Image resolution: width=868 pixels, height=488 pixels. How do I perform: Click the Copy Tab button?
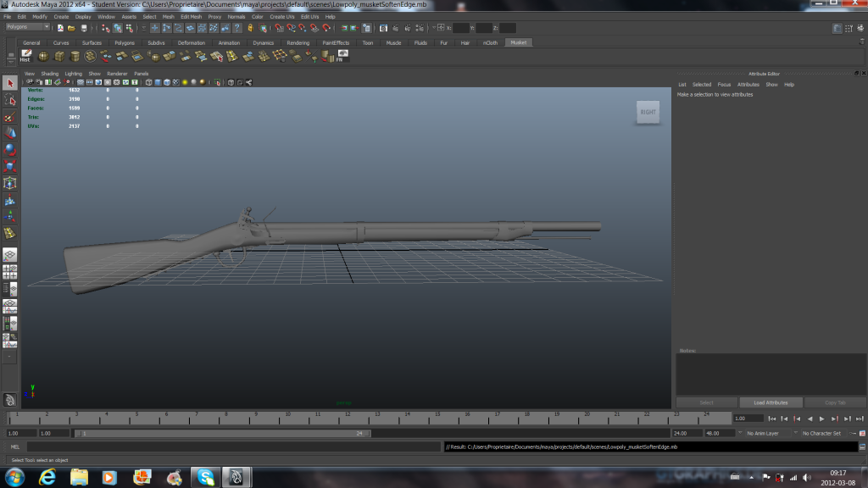pos(835,402)
